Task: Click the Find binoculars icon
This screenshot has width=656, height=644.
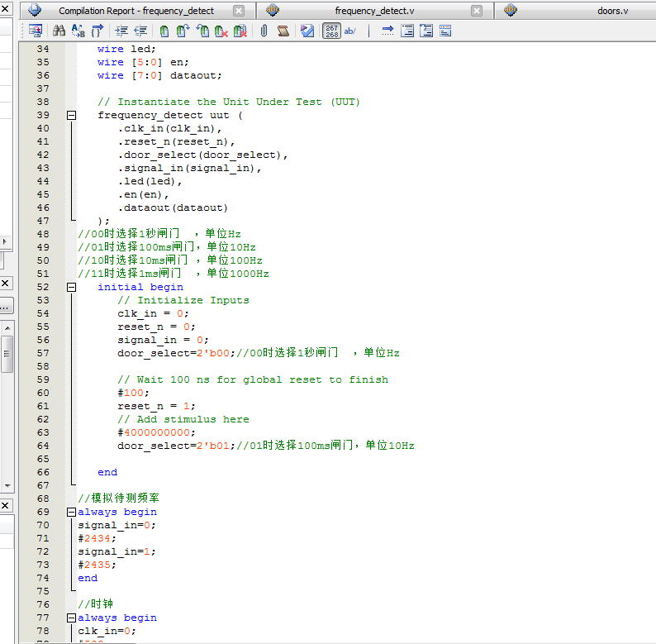Action: 59,31
